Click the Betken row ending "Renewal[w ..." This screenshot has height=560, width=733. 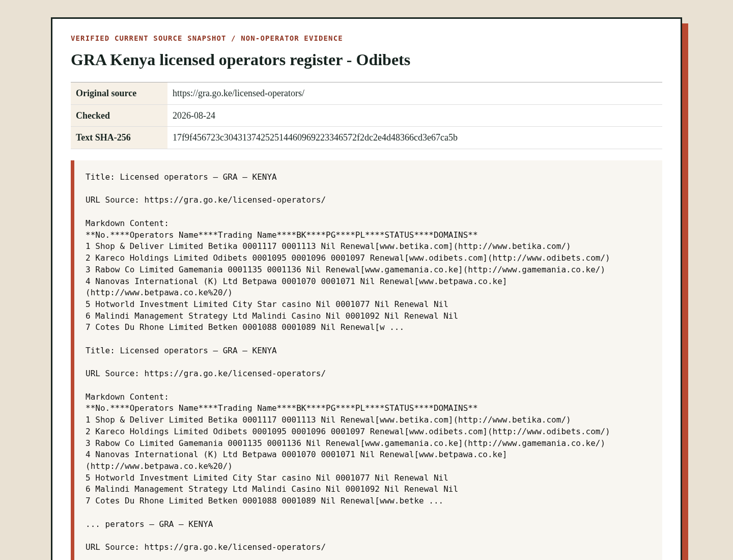tap(245, 327)
